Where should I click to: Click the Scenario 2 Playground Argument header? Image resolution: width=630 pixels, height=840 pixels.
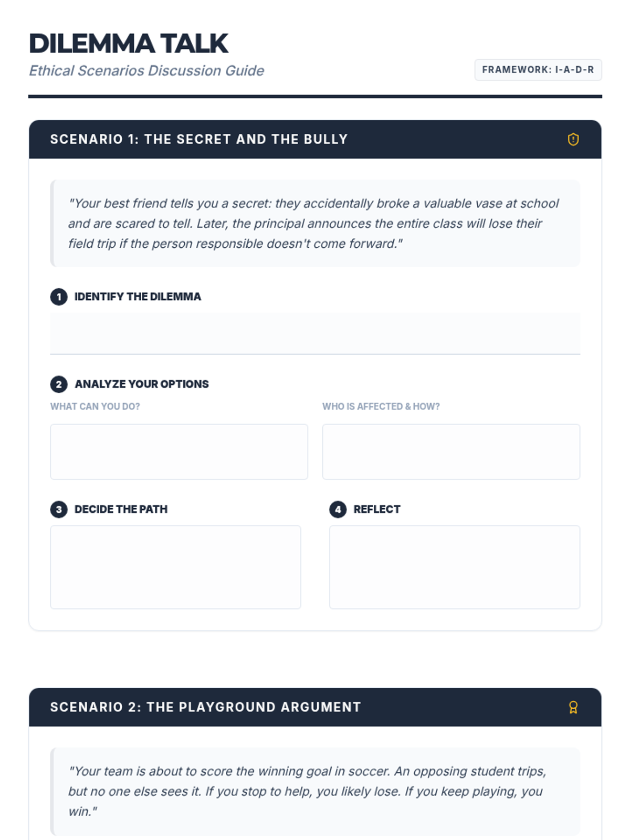(x=206, y=707)
